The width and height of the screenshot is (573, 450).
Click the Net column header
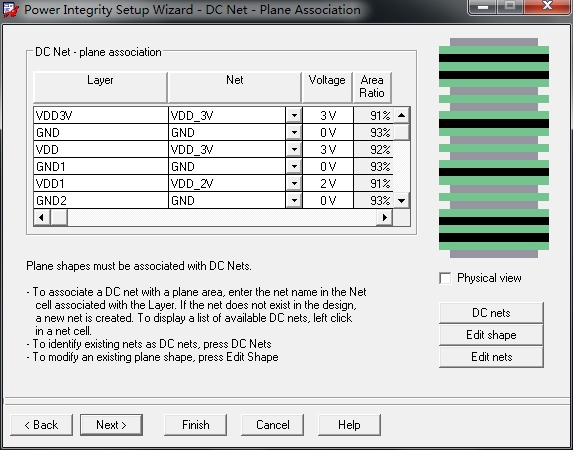coord(234,87)
